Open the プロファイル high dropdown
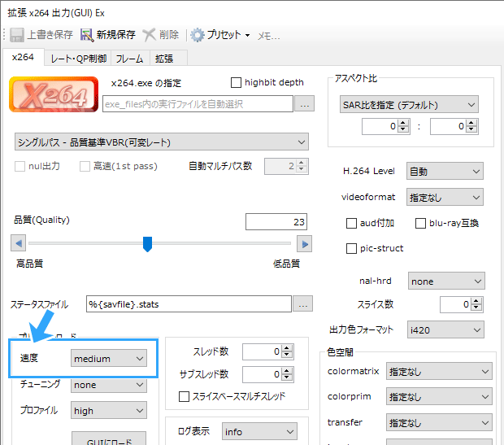The image size is (504, 445). tap(109, 410)
